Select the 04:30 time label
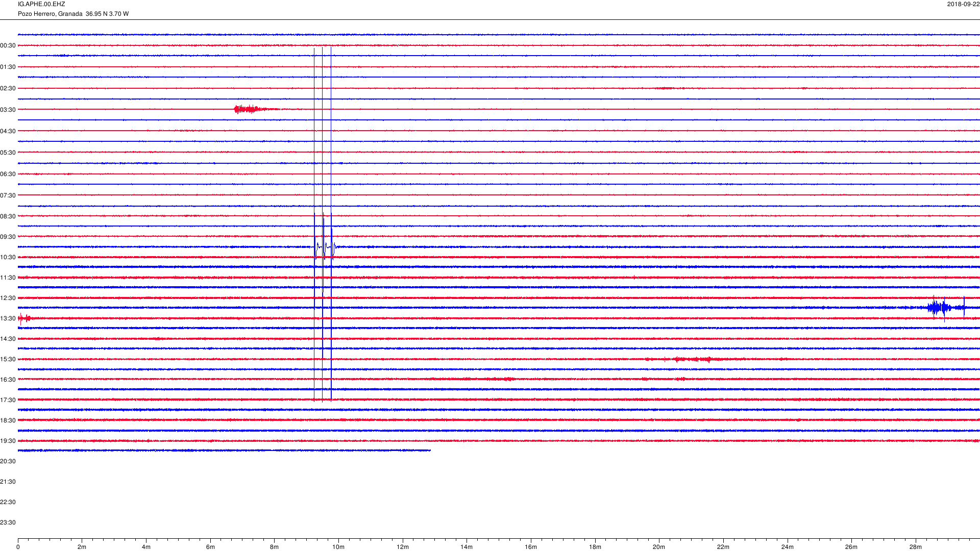 click(8, 132)
